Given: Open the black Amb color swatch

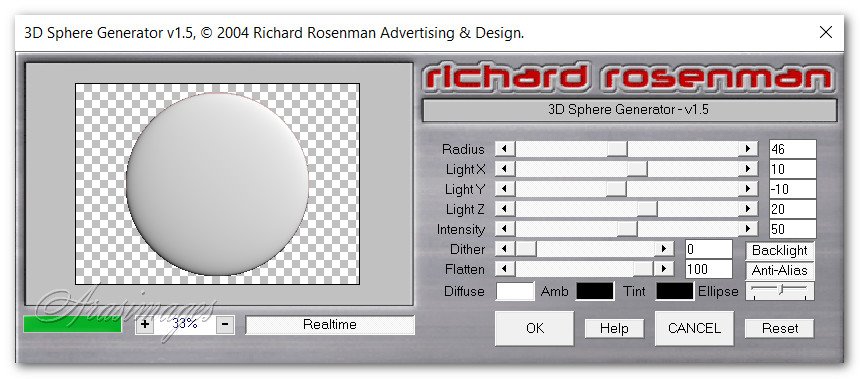Looking at the screenshot, I should click(595, 291).
